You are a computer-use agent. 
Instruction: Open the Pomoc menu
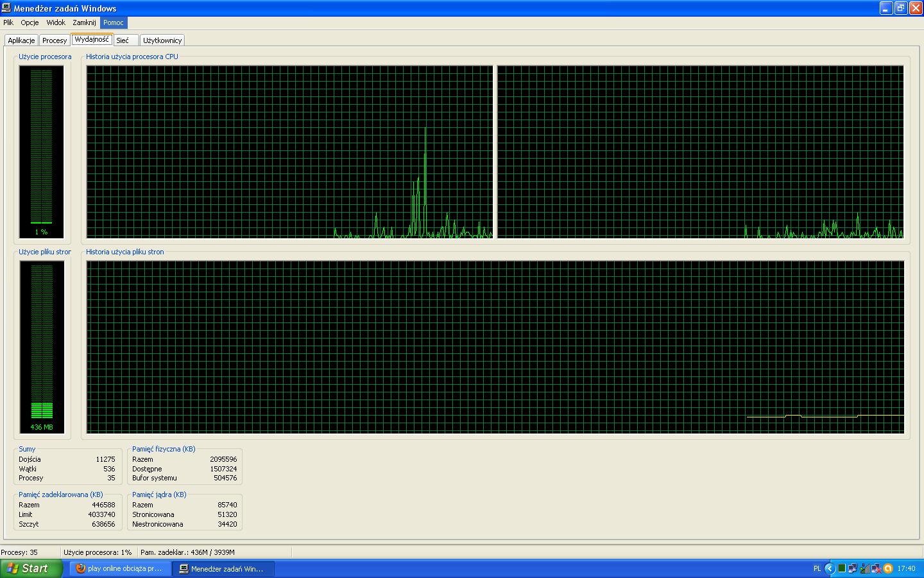[x=114, y=22]
